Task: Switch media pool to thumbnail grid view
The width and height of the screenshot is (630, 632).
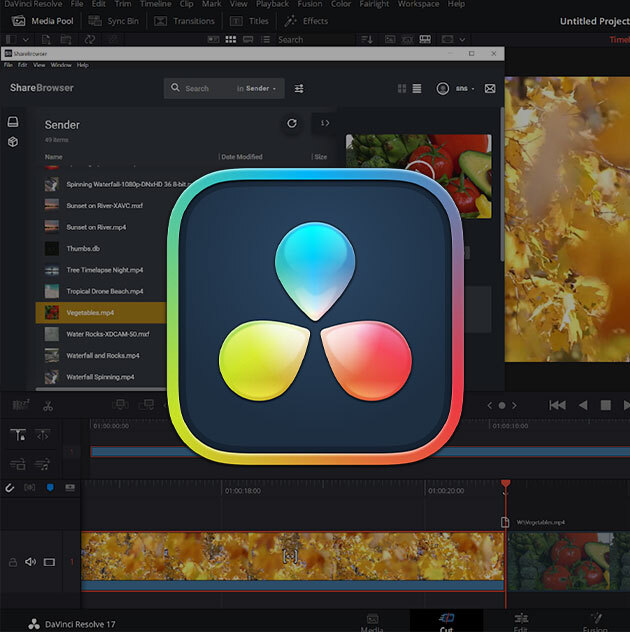Action: 231,40
